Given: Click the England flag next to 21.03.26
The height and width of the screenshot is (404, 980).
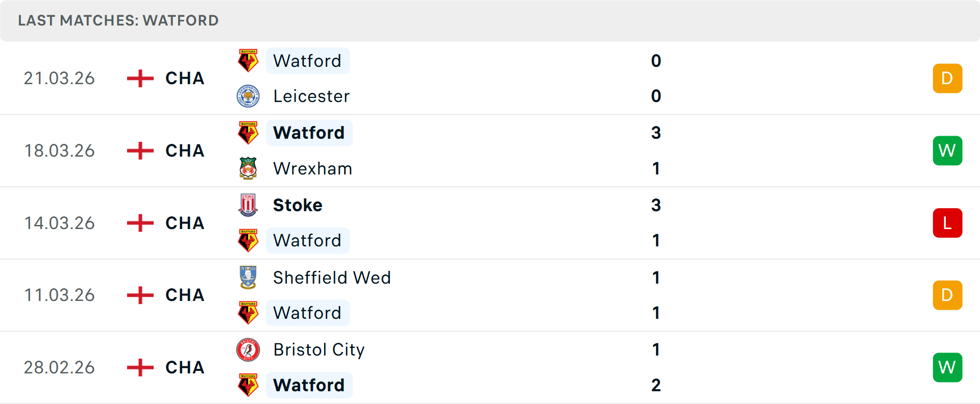Looking at the screenshot, I should 139,78.
